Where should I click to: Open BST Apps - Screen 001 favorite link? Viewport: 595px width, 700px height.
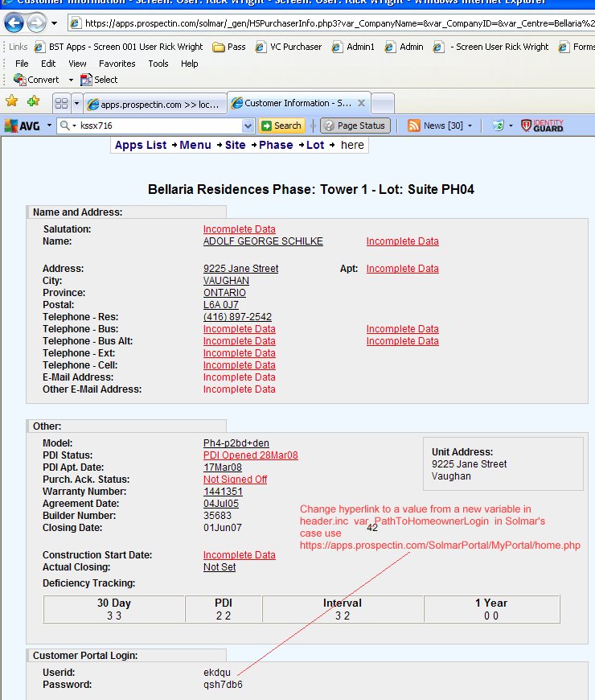click(x=120, y=47)
